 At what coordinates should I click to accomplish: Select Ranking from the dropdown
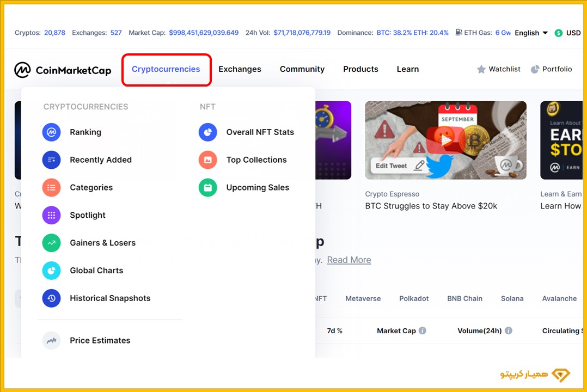[x=85, y=132]
